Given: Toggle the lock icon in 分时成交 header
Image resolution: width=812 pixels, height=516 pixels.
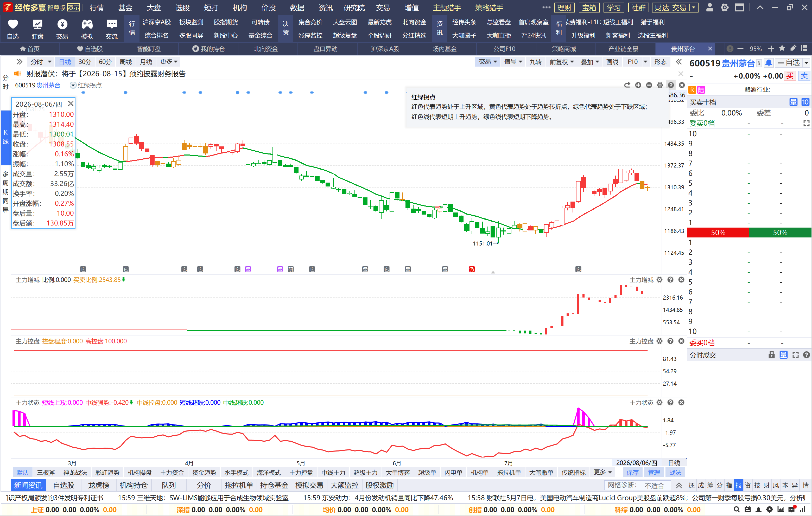Looking at the screenshot, I should pos(772,355).
